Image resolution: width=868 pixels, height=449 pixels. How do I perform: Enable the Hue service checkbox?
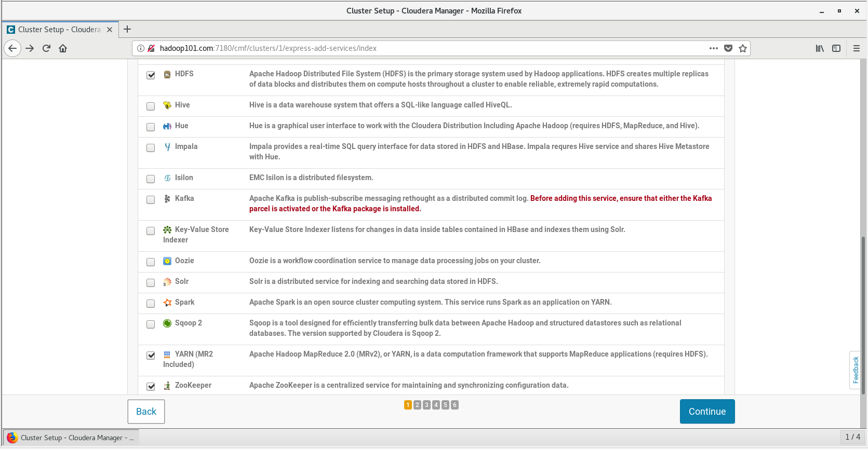pos(151,127)
